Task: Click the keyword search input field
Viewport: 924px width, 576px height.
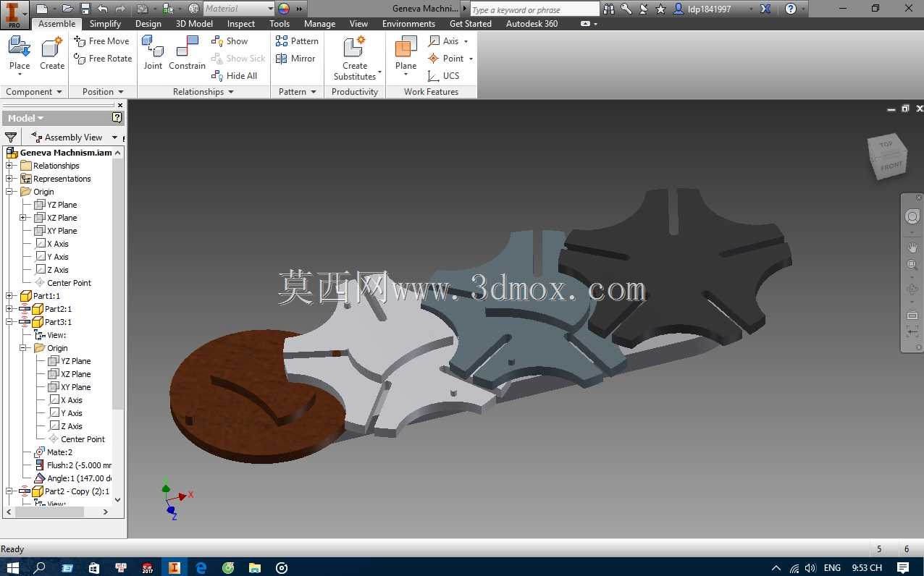Action: coord(534,9)
